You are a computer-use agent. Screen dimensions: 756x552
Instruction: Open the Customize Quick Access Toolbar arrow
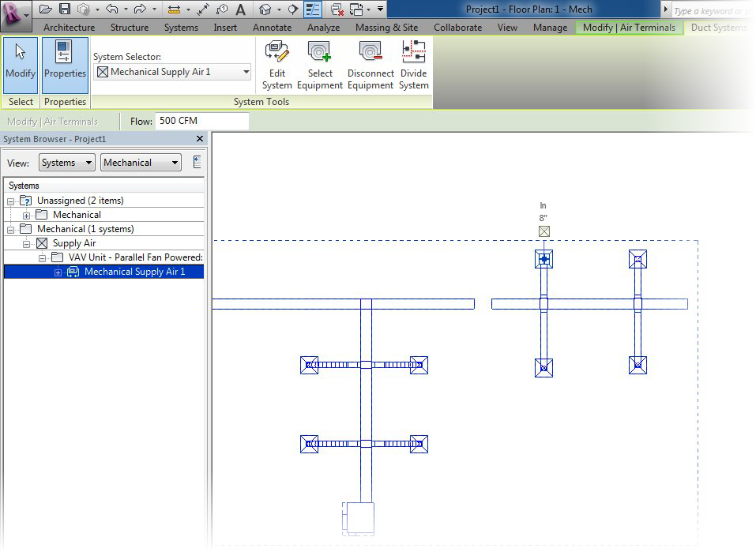click(x=381, y=9)
